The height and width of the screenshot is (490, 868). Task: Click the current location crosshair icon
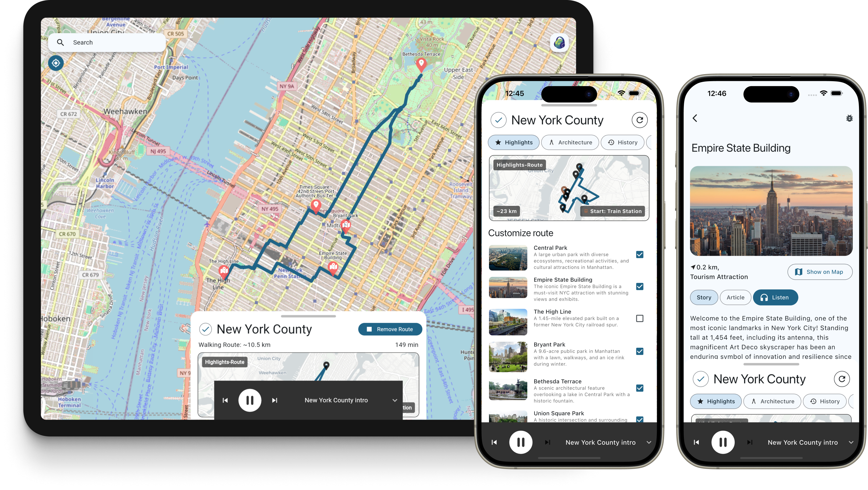[55, 63]
